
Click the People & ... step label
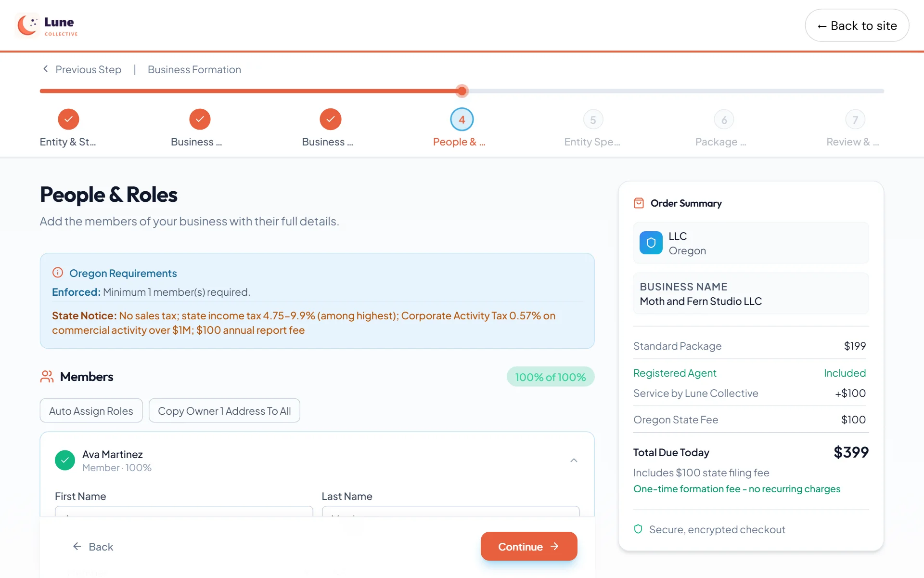(459, 142)
